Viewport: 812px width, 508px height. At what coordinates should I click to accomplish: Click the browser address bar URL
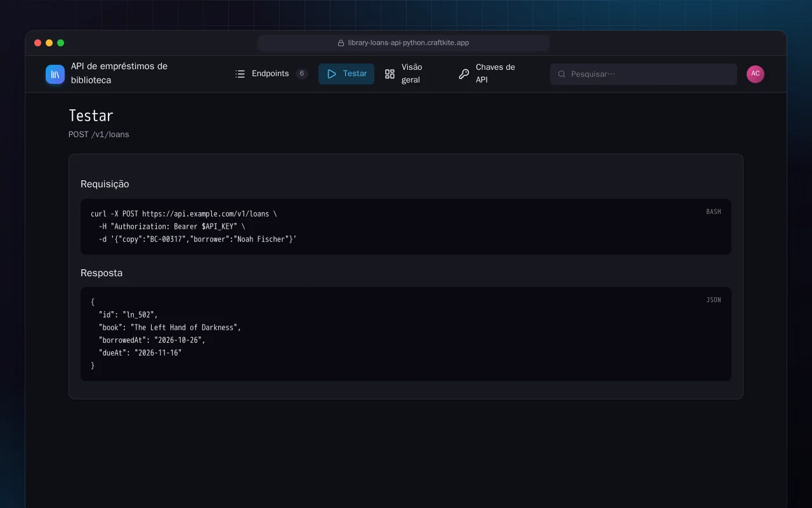(x=409, y=43)
